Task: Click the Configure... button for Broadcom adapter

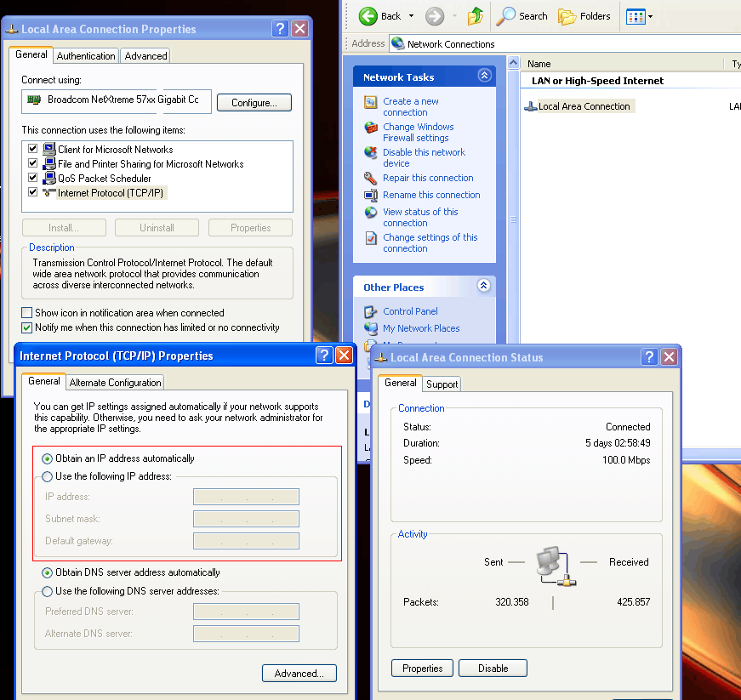Action: [x=254, y=103]
